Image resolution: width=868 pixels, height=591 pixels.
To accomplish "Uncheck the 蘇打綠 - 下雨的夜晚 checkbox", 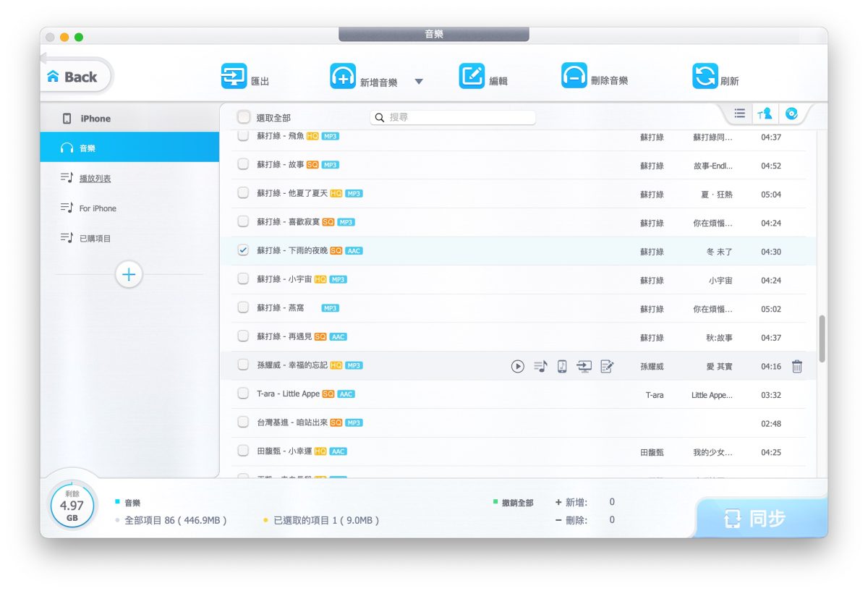I will coord(243,250).
